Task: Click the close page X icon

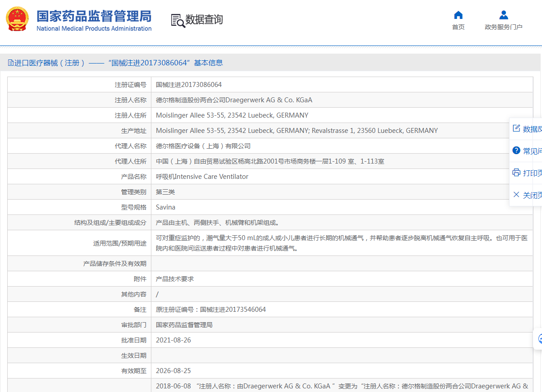Action: (x=516, y=195)
